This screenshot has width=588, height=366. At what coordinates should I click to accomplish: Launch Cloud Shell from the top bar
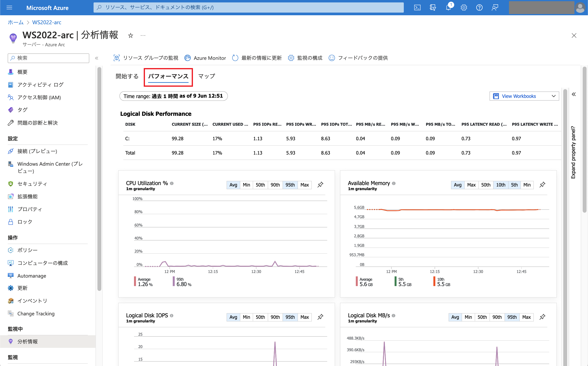point(417,8)
